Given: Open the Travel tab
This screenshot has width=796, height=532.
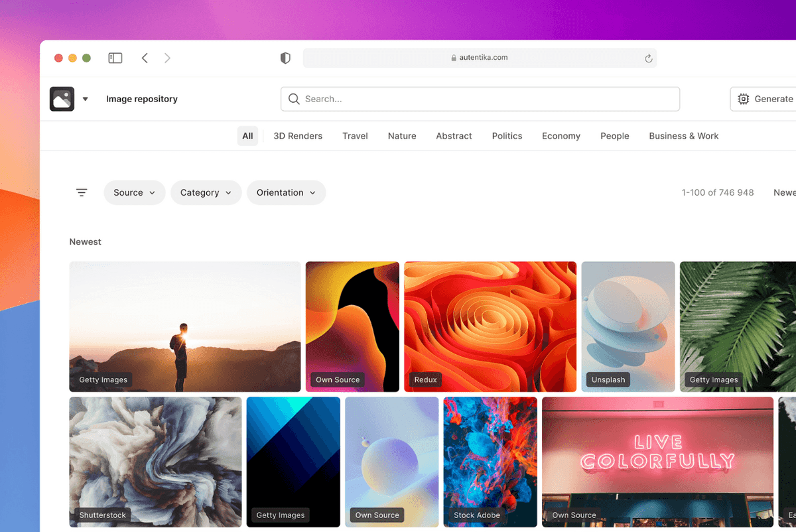Looking at the screenshot, I should (355, 136).
